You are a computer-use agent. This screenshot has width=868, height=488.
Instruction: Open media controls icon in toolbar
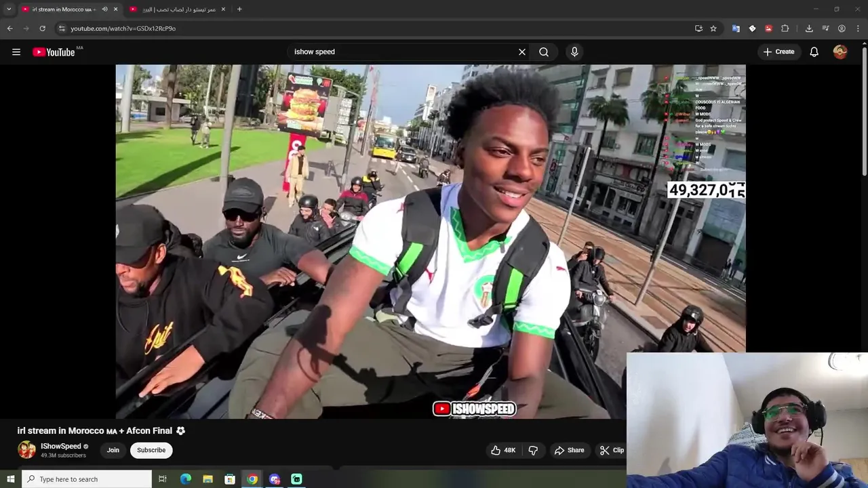(825, 28)
